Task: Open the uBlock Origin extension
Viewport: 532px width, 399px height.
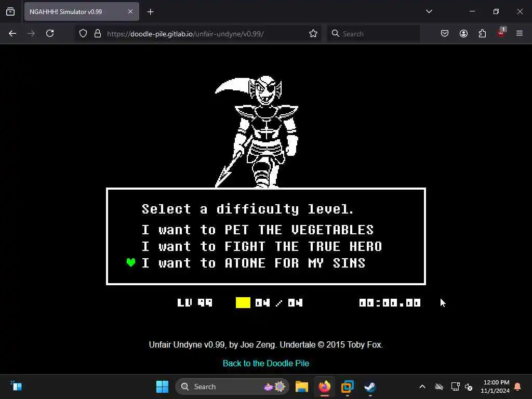Action: pos(501,33)
